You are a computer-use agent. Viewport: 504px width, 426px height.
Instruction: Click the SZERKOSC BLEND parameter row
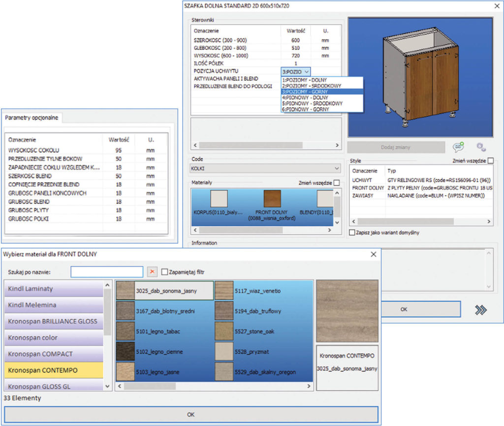pos(87,176)
